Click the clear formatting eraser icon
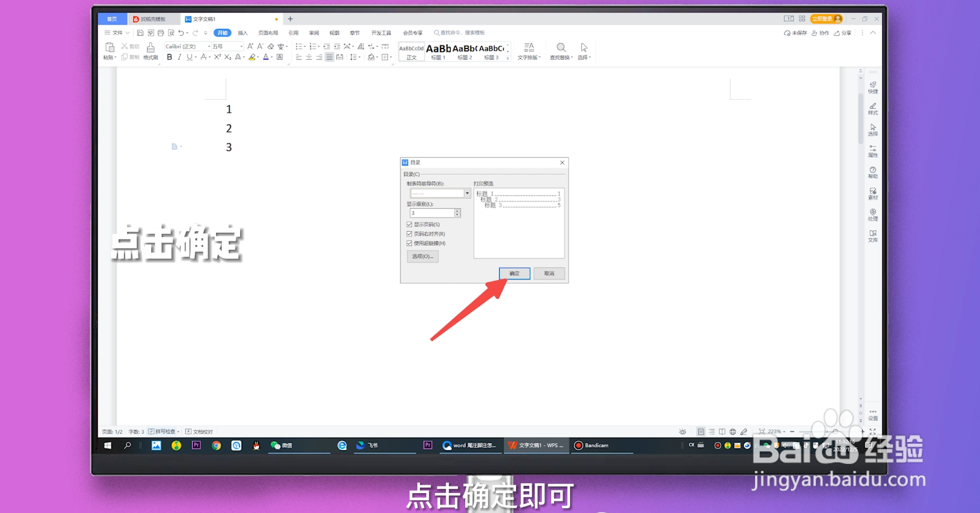The width and height of the screenshot is (980, 513). 271,46
